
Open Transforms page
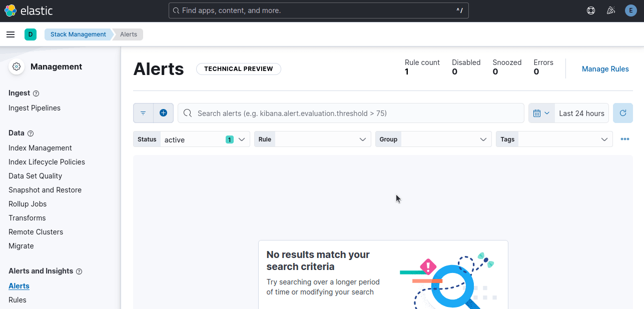tap(27, 218)
